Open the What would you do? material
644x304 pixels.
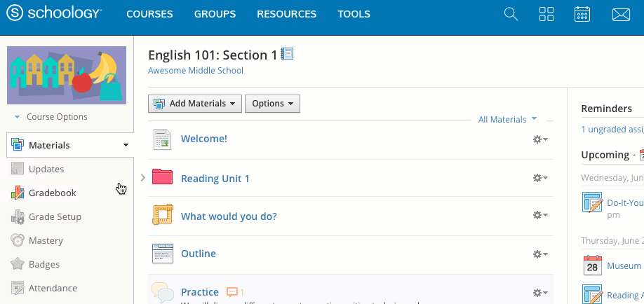coord(229,216)
